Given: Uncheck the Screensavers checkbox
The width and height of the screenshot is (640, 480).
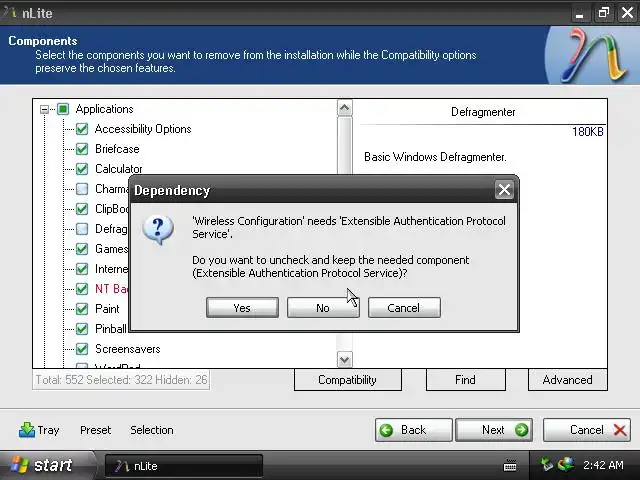Looking at the screenshot, I should 82,349.
